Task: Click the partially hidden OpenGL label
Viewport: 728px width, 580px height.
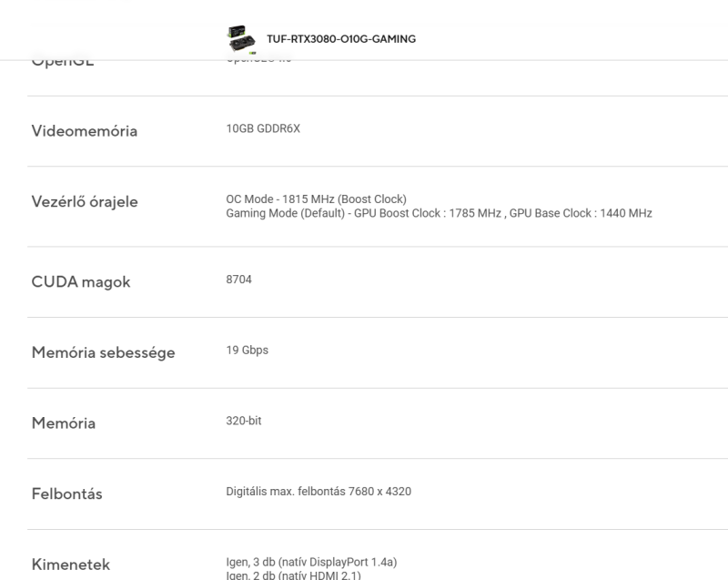Action: (x=63, y=64)
